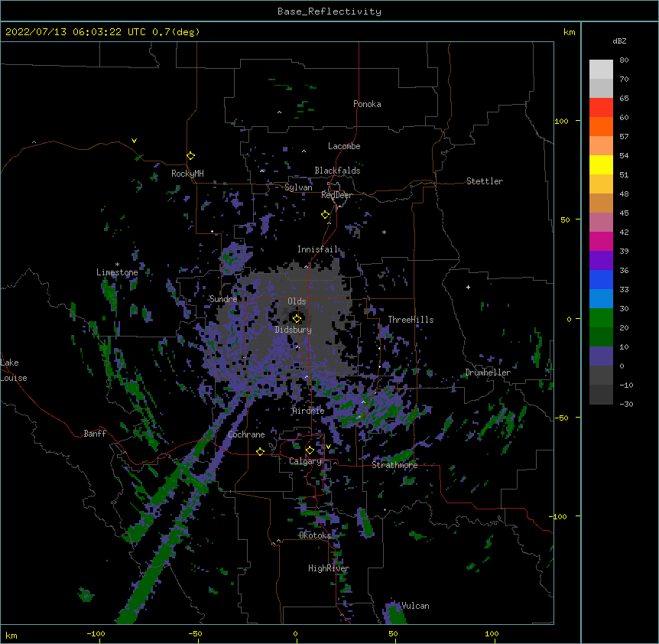Click the Lake Louise label
Image resolution: width=659 pixels, height=644 pixels.
(14, 370)
